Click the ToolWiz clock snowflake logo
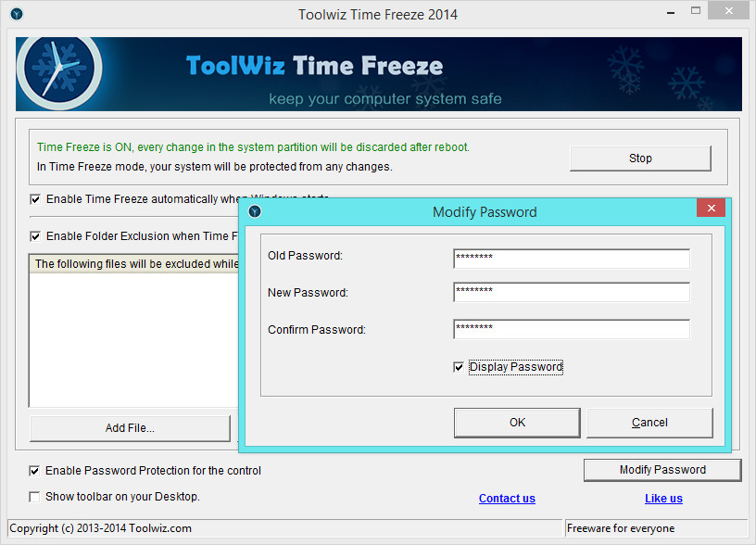756x545 pixels. [59, 69]
